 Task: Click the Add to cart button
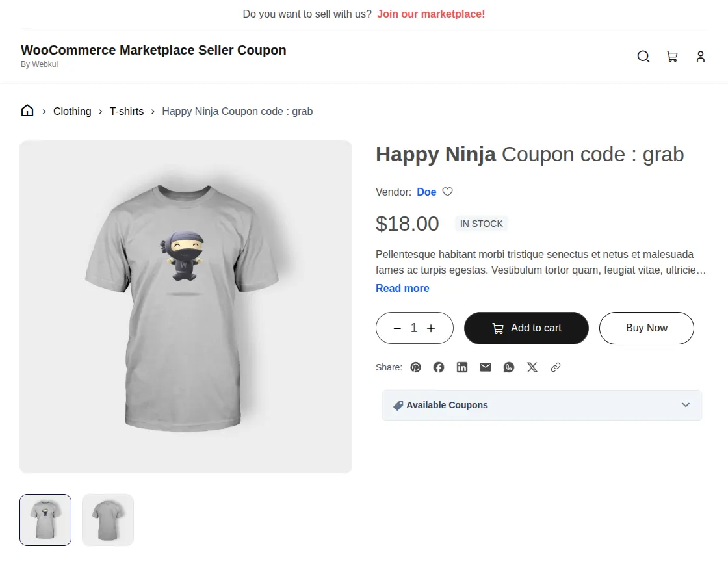[x=526, y=328]
